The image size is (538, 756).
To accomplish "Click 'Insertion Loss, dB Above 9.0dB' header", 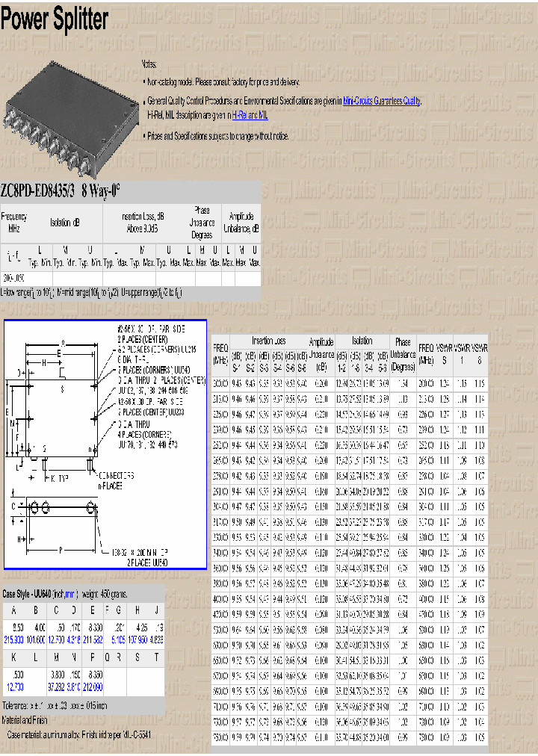I will (x=143, y=223).
